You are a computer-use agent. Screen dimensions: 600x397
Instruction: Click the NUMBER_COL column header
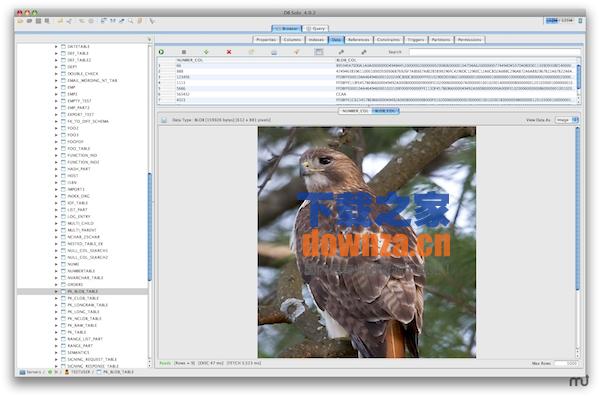[255, 60]
